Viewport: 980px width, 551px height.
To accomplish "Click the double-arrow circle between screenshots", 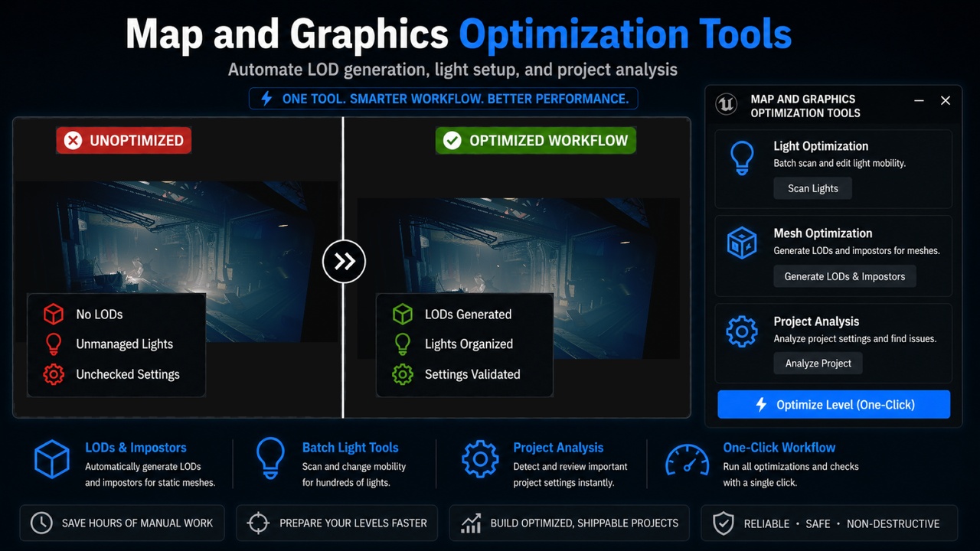I will coord(344,262).
